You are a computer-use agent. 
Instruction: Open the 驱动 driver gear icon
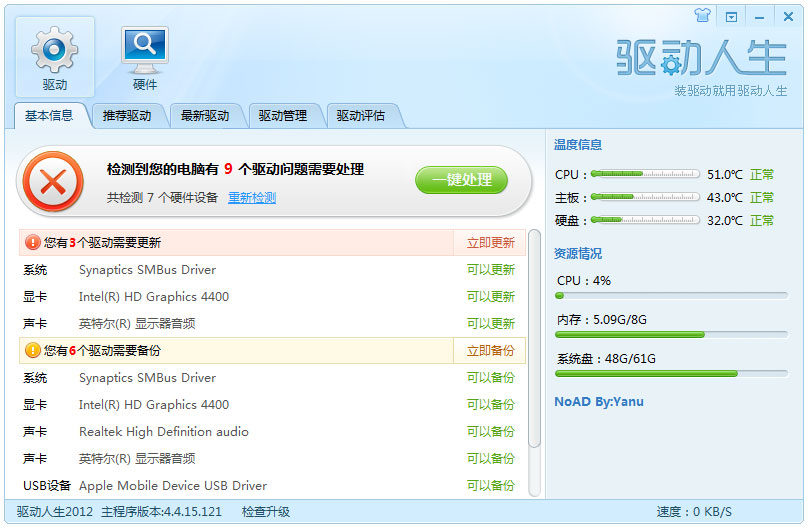pyautogui.click(x=55, y=57)
